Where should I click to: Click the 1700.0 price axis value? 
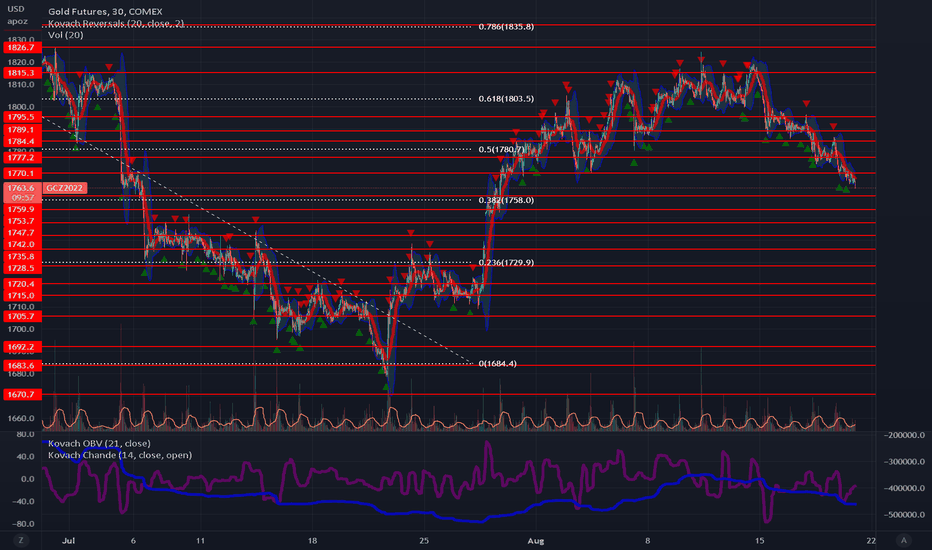click(x=21, y=329)
